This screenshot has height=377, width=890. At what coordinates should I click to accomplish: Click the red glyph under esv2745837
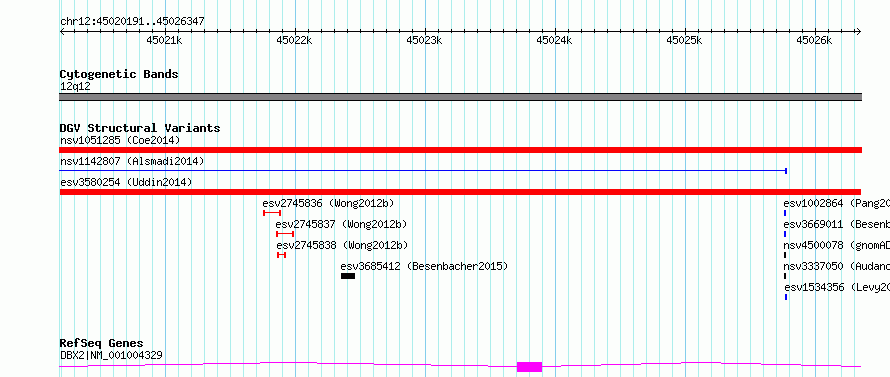[x=285, y=234]
